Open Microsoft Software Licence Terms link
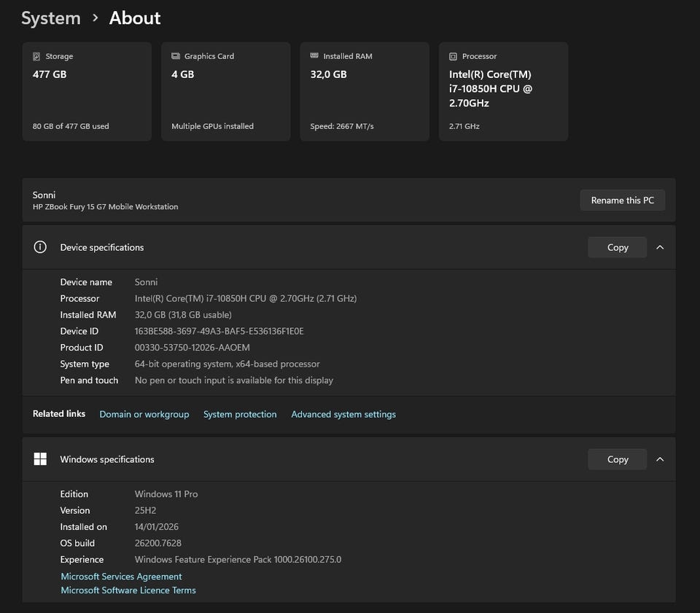Viewport: 700px width, 613px height. pos(128,590)
